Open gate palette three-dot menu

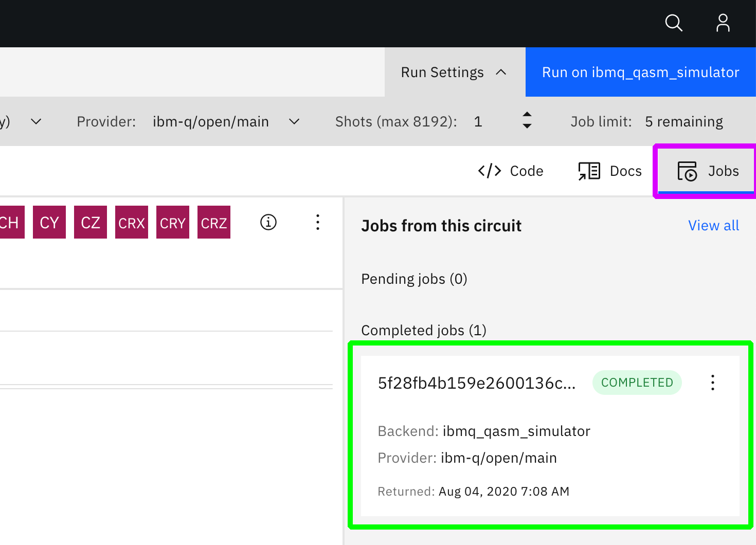point(318,222)
